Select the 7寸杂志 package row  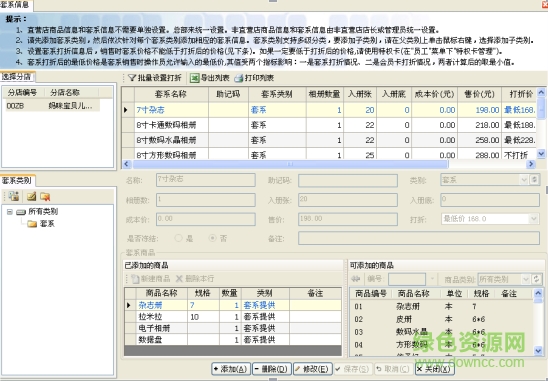point(329,110)
